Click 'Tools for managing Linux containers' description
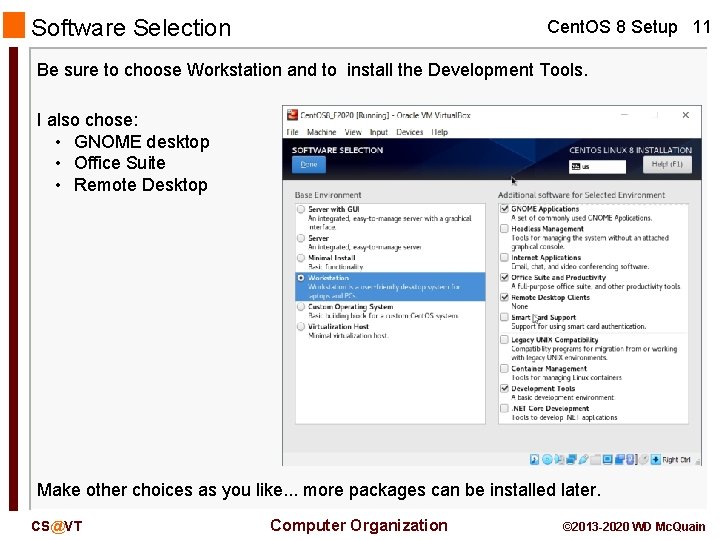720x540 pixels. coord(567,377)
